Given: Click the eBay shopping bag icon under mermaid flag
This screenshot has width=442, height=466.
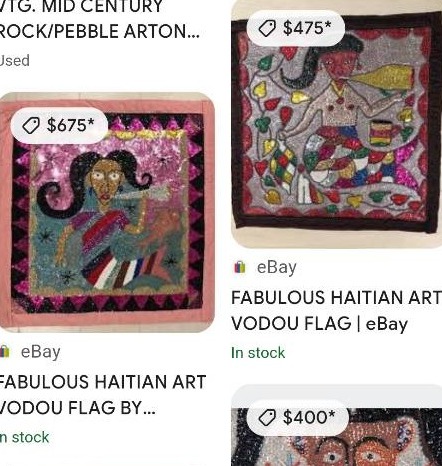Looking at the screenshot, I should [240, 267].
